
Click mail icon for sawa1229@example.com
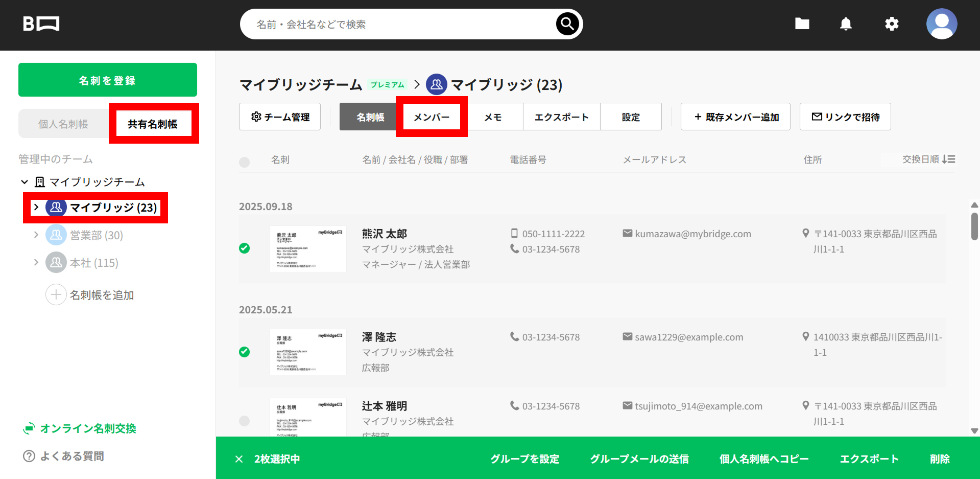pos(628,336)
